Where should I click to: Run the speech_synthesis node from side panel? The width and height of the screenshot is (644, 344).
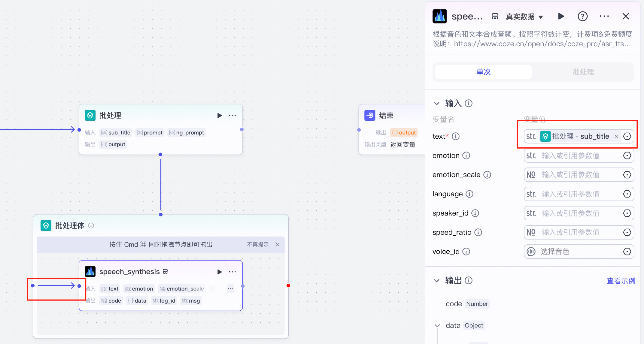click(561, 16)
